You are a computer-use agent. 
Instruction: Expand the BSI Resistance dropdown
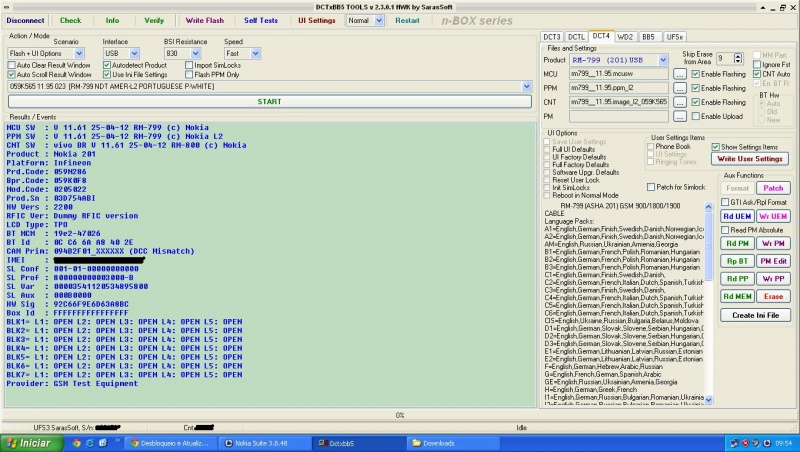click(195, 53)
